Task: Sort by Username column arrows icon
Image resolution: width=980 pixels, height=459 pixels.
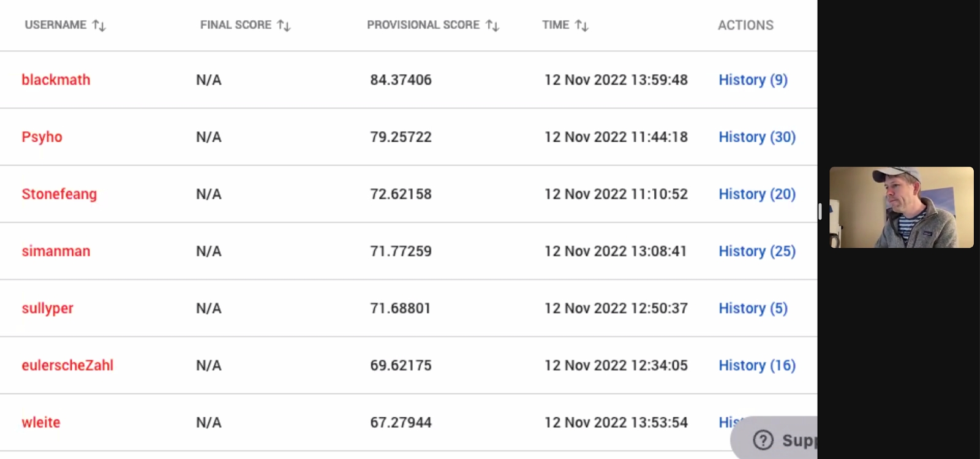Action: 99,26
